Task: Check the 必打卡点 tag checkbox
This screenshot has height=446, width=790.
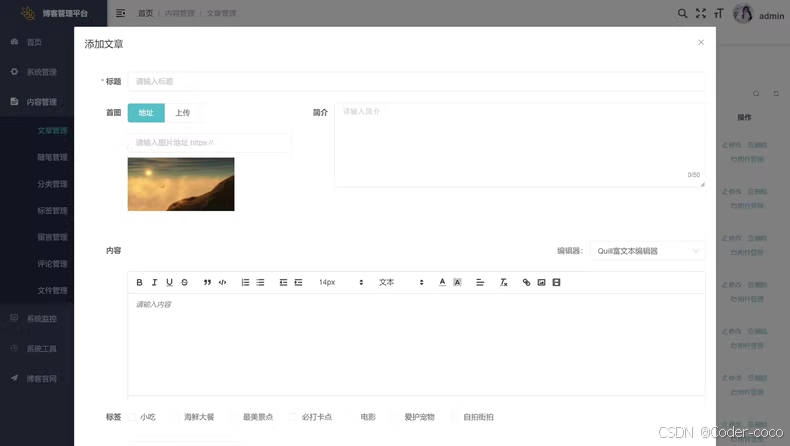Action: [293, 417]
